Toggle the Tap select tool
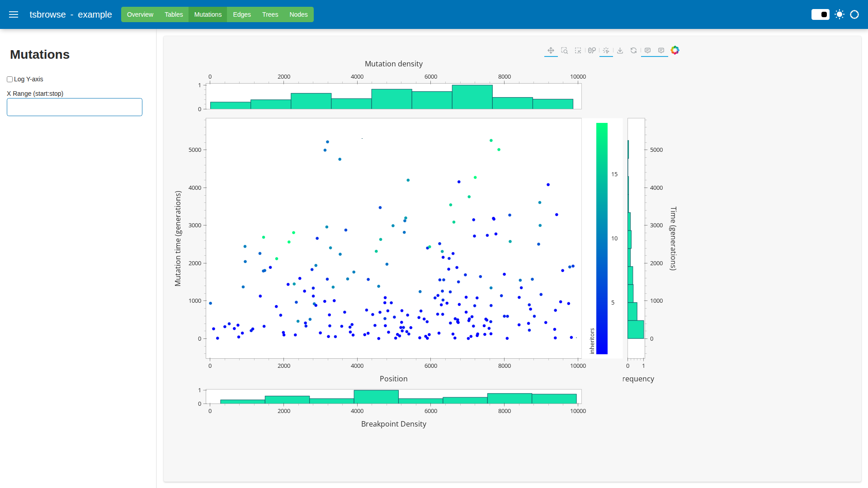Viewport: 868px width, 488px height. (x=606, y=51)
